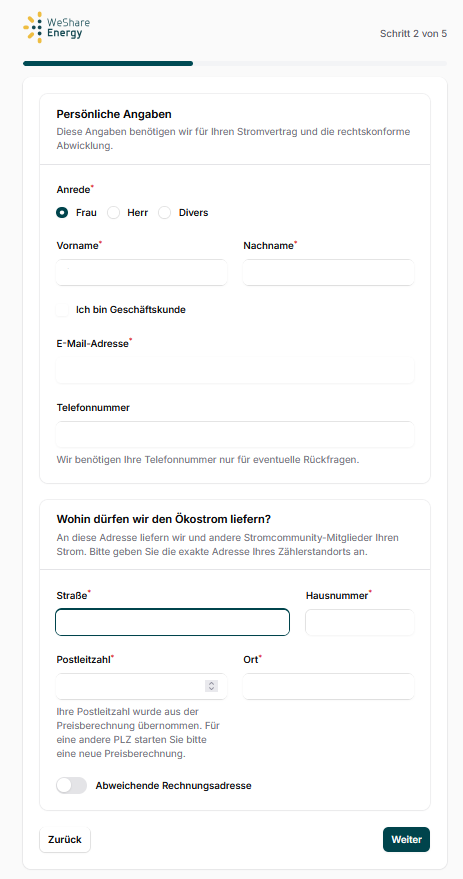The image size is (463, 879).
Task: Click into the Postleitzahl field
Action: pyautogui.click(x=142, y=686)
